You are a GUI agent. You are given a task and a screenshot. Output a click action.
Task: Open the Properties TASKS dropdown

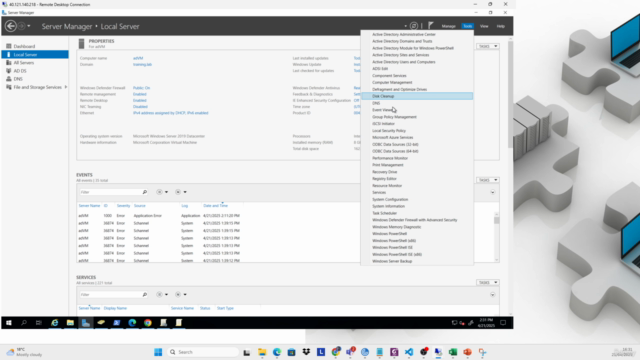tap(488, 46)
